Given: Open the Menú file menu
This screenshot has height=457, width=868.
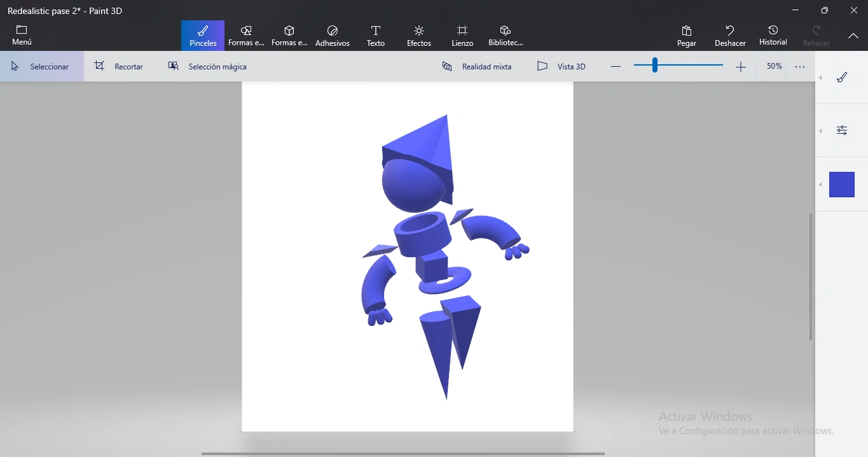Looking at the screenshot, I should point(22,36).
